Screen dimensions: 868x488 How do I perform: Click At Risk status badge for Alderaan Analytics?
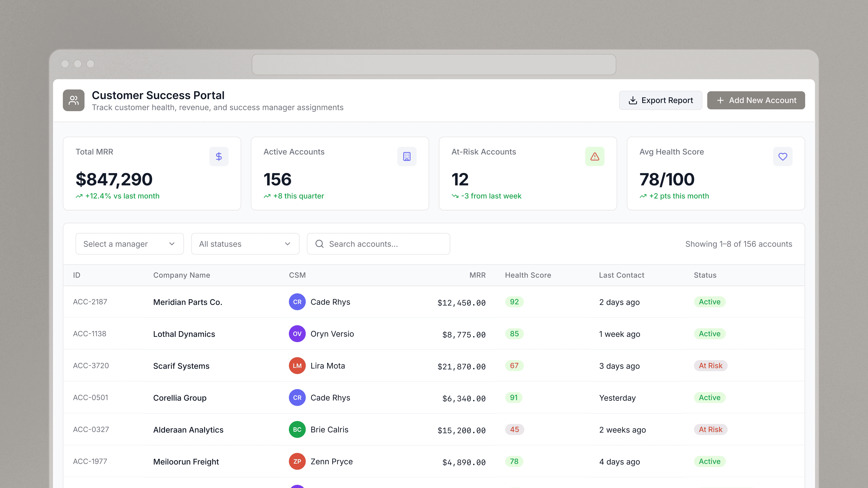[x=710, y=429]
